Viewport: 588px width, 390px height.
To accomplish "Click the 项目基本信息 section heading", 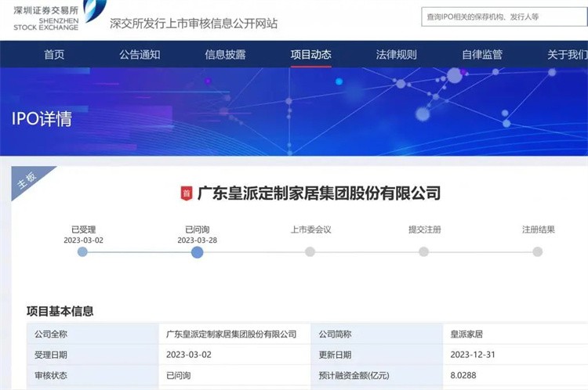I will click(x=60, y=311).
